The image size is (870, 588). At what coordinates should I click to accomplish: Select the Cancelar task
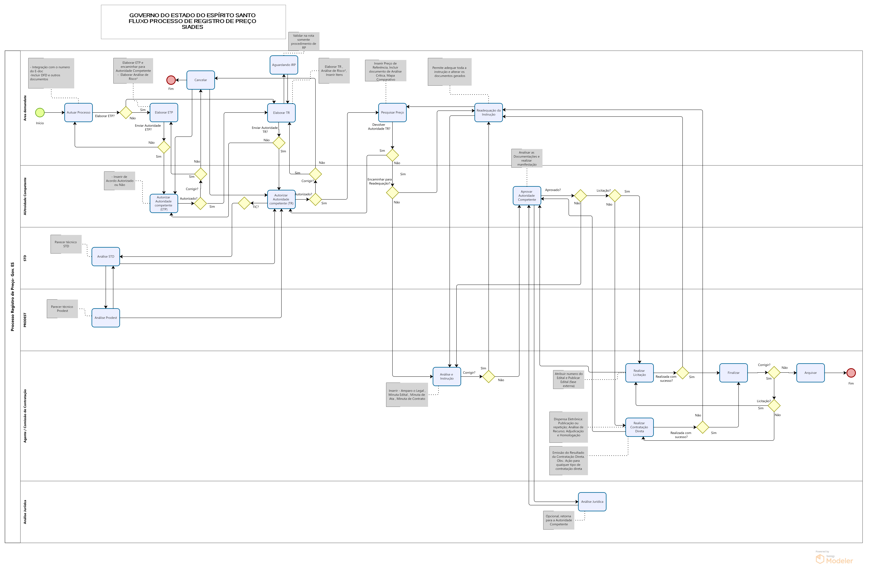(x=201, y=80)
